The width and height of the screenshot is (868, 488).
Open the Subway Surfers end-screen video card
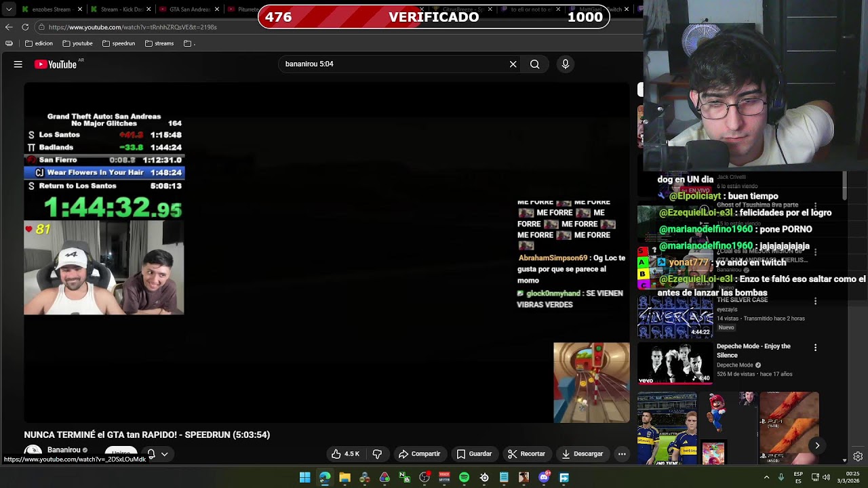tap(591, 382)
